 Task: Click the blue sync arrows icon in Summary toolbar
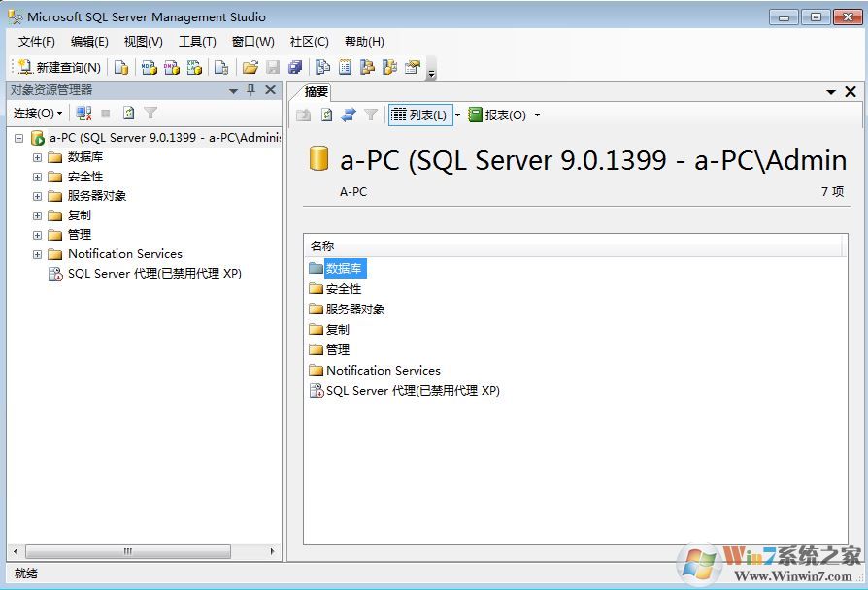(349, 115)
